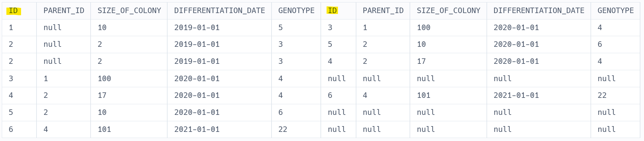Image resolution: width=644 pixels, height=141 pixels.
Task: Click size 101 in the left table's last row
Action: [104, 129]
